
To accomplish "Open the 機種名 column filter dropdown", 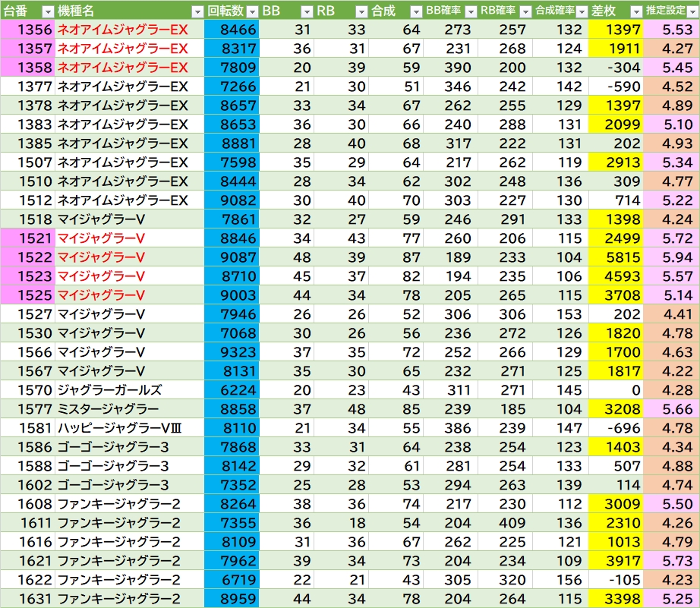I will 197,11.
